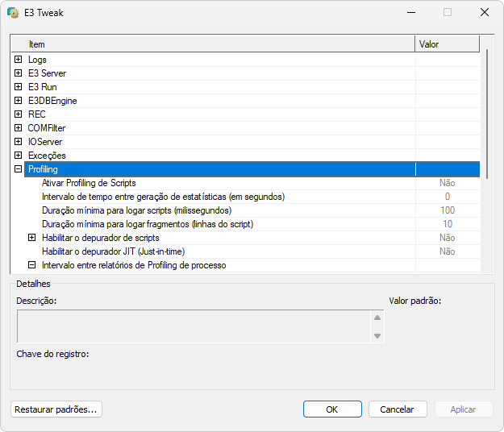The width and height of the screenshot is (504, 432).
Task: Click Não value of depurador de scripts
Action: click(448, 238)
